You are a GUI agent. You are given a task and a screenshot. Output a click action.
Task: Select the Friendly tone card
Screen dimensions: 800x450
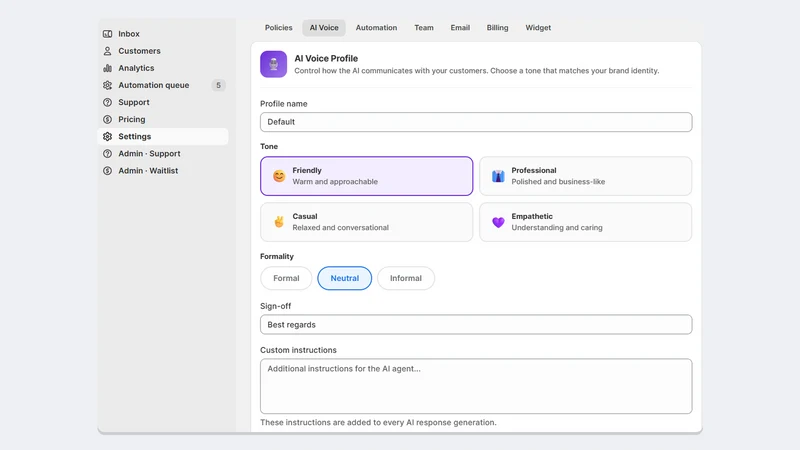point(366,176)
